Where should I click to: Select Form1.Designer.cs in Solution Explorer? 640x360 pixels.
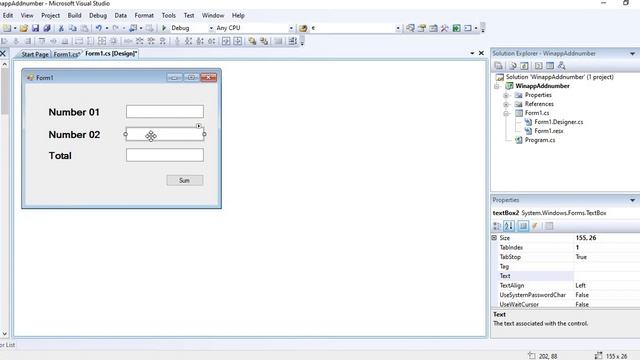[558, 122]
